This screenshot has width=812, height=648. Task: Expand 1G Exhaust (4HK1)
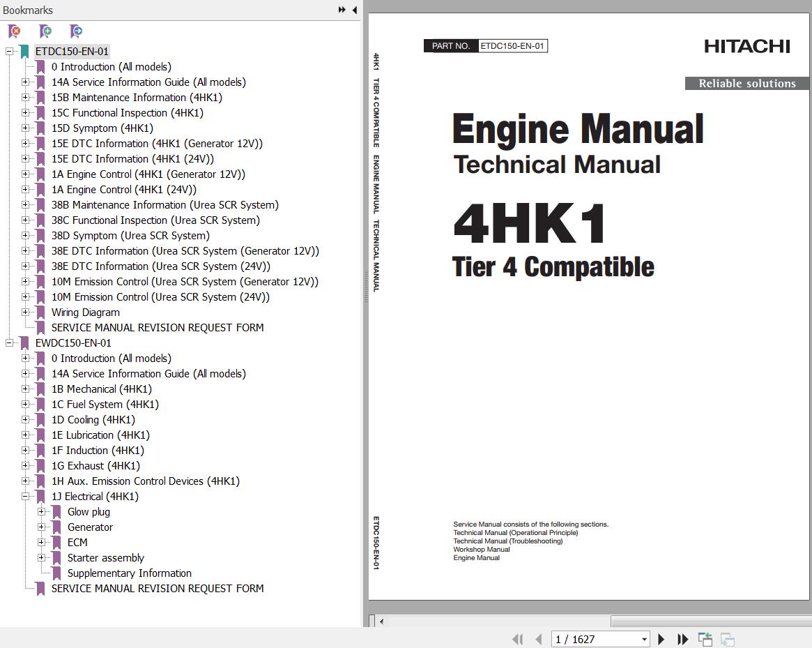[x=25, y=465]
